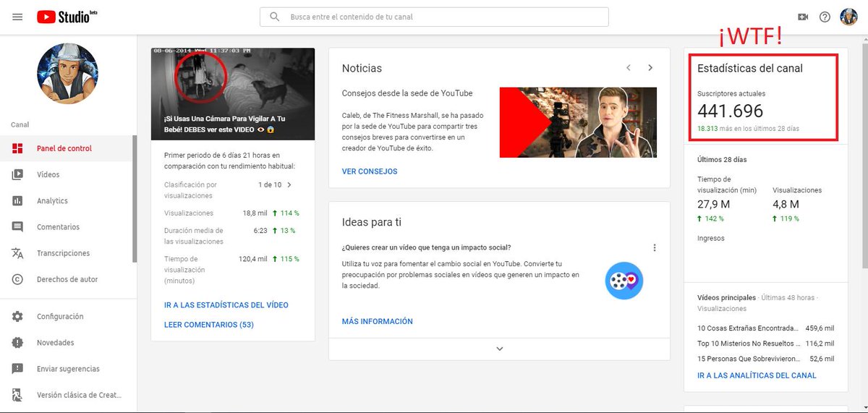Click 15 Personas Que Sobrevivieron video row
This screenshot has height=413, width=868.
click(765, 359)
